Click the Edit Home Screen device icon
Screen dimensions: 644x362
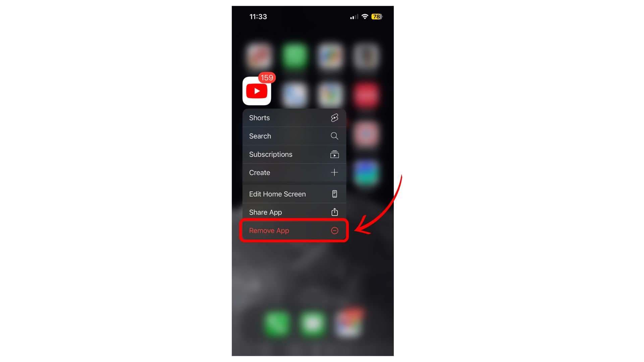pos(334,194)
